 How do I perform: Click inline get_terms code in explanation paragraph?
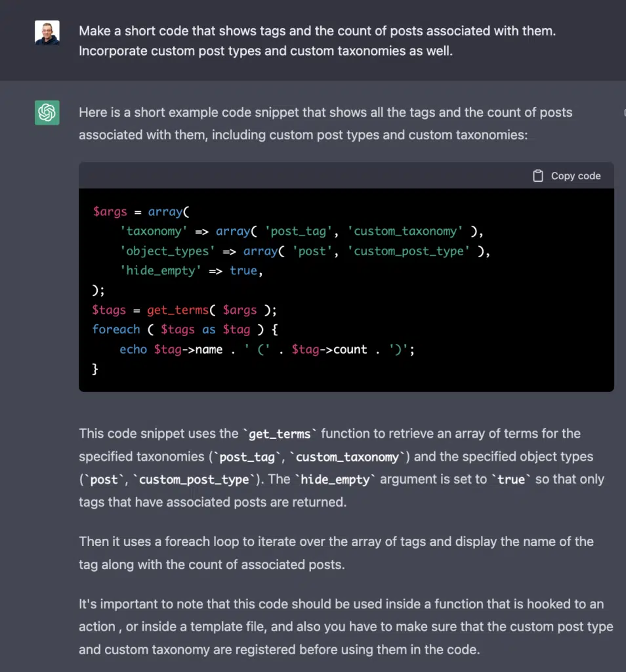tap(280, 434)
